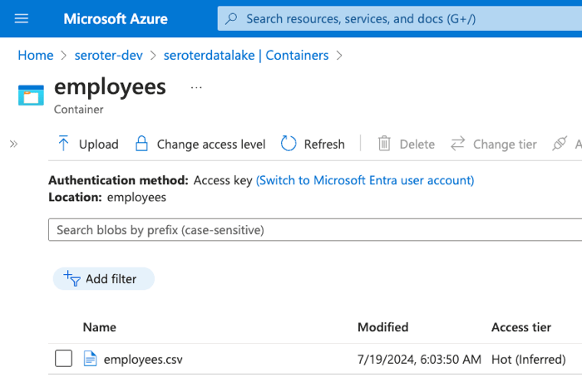
Task: Click the Delete trash icon
Action: tap(384, 144)
